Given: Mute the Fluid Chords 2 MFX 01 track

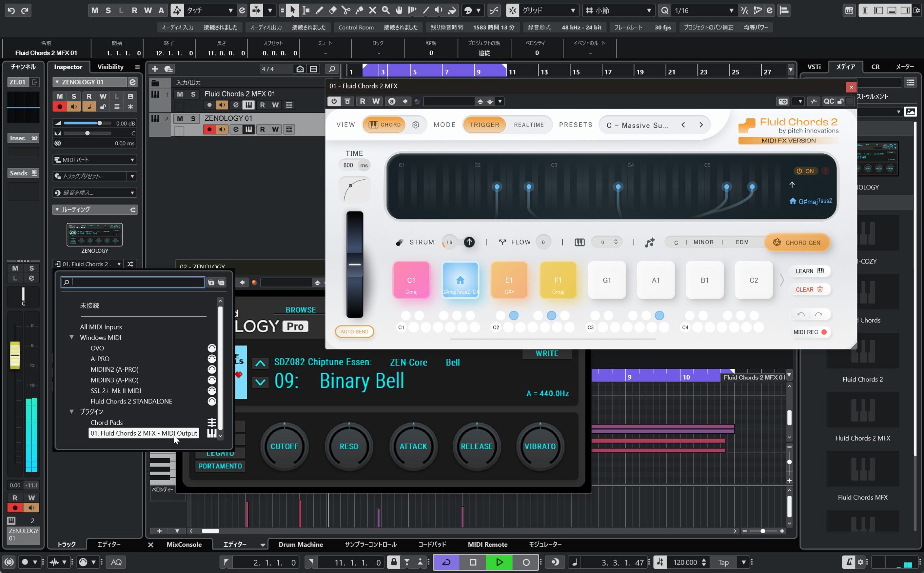Looking at the screenshot, I should click(x=180, y=94).
